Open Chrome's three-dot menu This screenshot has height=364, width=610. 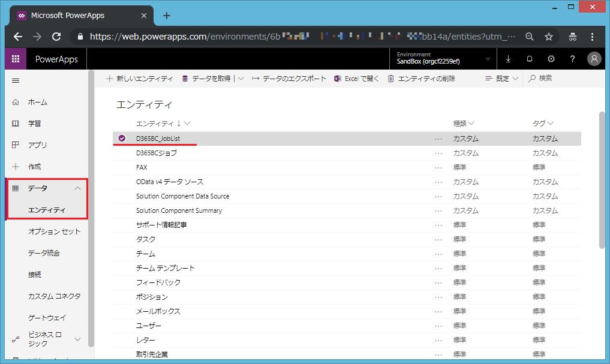tap(592, 37)
